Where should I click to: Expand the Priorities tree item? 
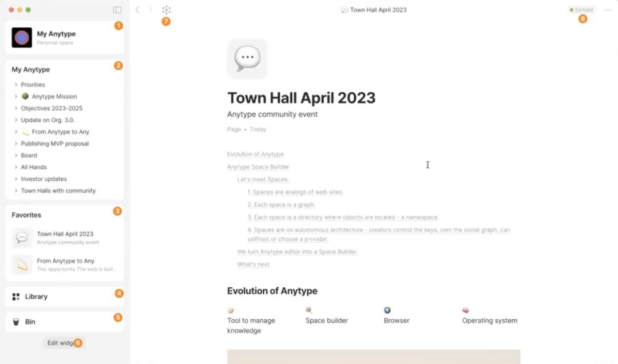click(x=16, y=84)
